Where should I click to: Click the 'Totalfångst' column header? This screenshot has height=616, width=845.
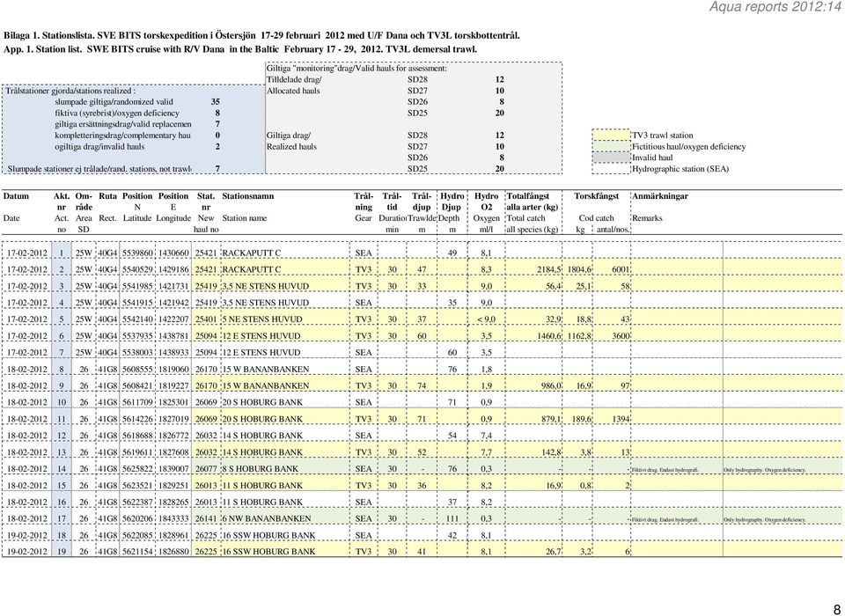(528, 196)
